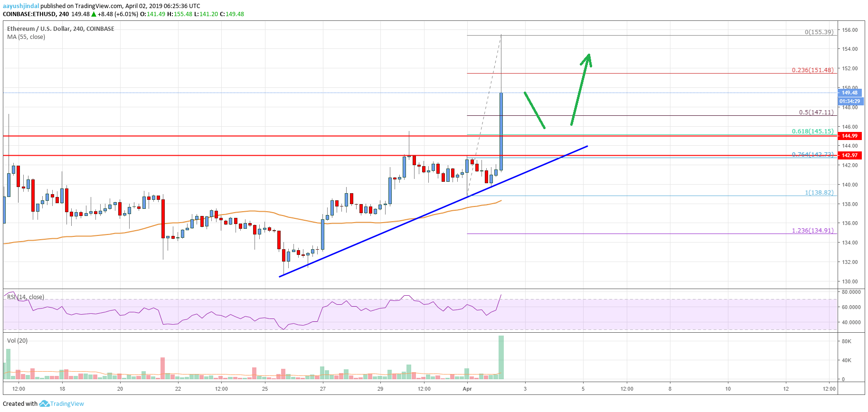
Task: Click the 138.00 price axis value
Action: point(850,204)
